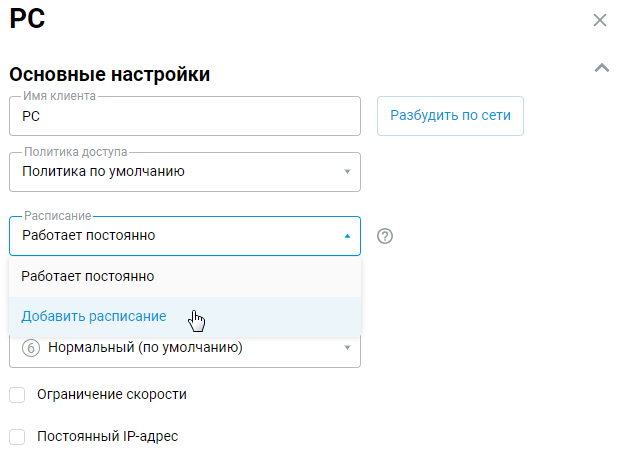Click the Основные настройки heading

click(x=110, y=74)
